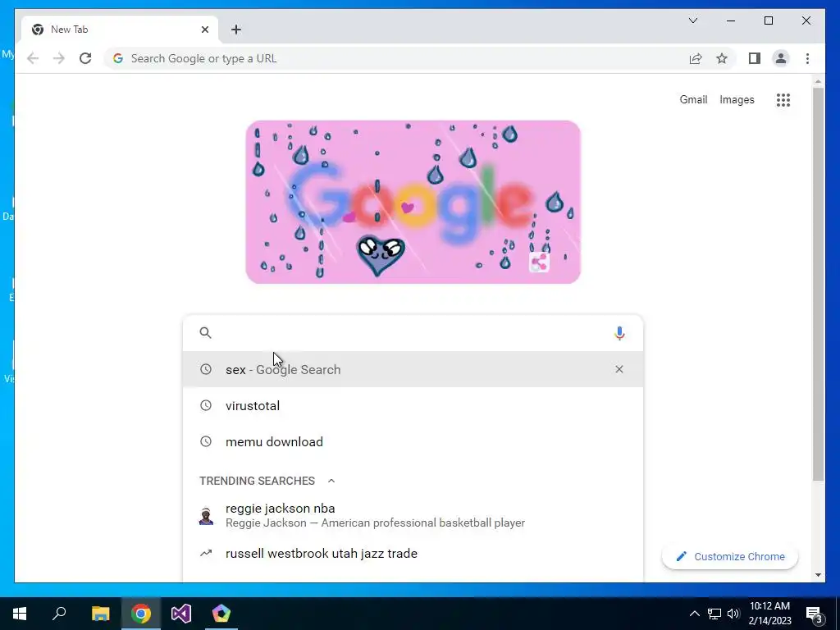Open the taskbar search icon

click(x=59, y=614)
